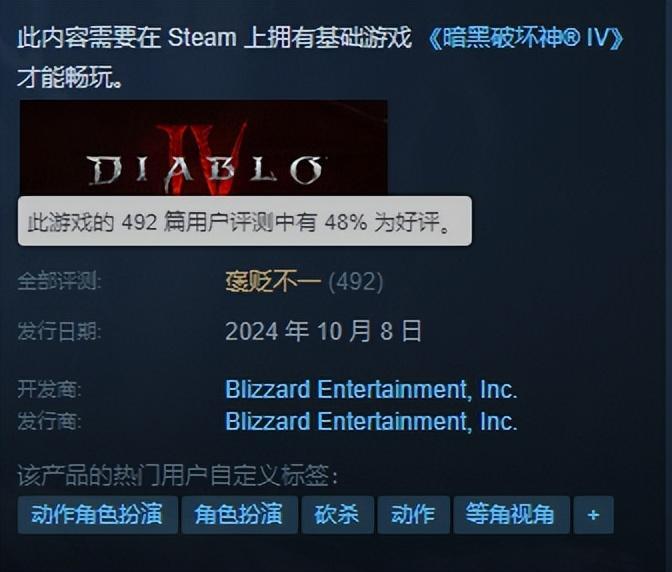The image size is (672, 572).
Task: Click the 发行商 label
Action: [x=49, y=422]
